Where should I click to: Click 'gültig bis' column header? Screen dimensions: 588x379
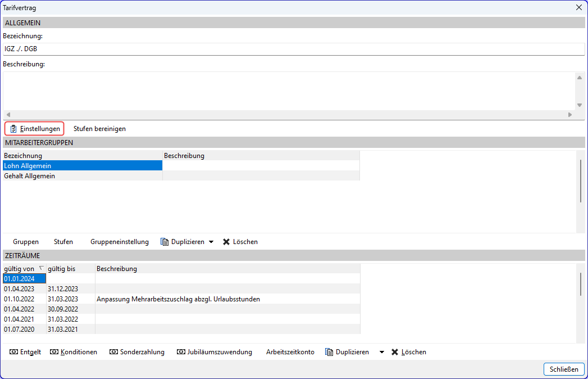(x=71, y=269)
